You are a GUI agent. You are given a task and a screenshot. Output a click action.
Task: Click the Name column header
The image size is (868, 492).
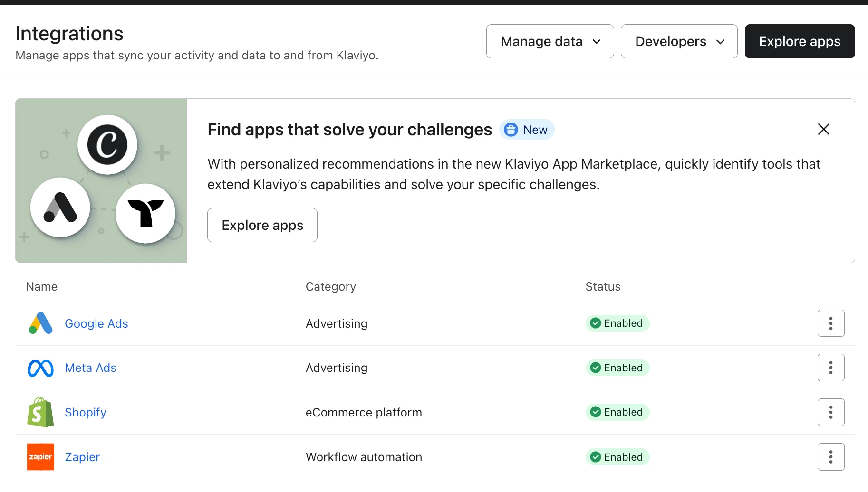[x=42, y=286]
